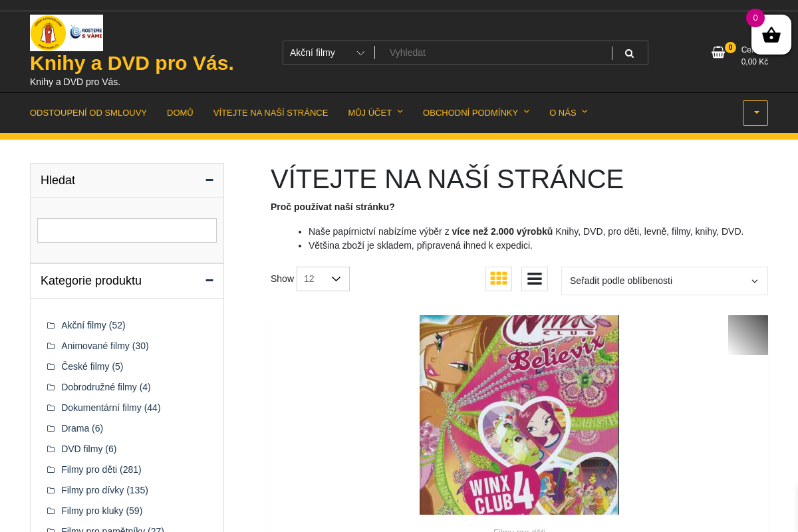The width and height of the screenshot is (798, 532).
Task: Switch to list view layout
Action: pyautogui.click(x=535, y=279)
